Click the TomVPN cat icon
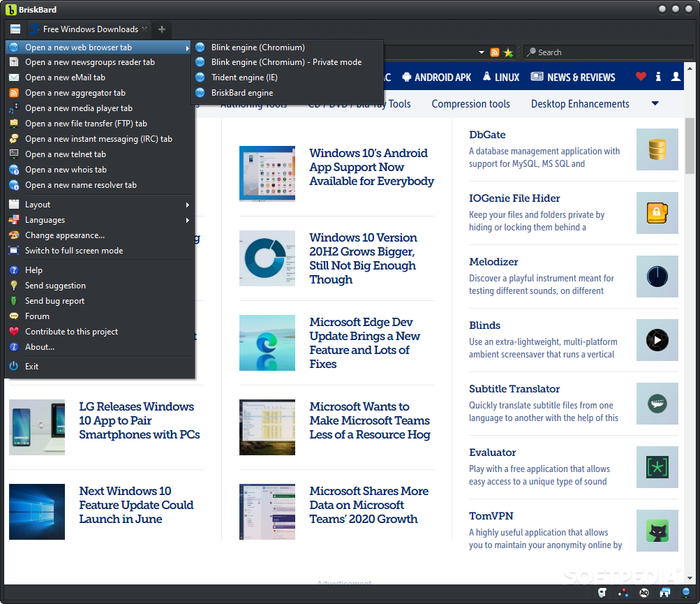This screenshot has width=700, height=604. 657,531
